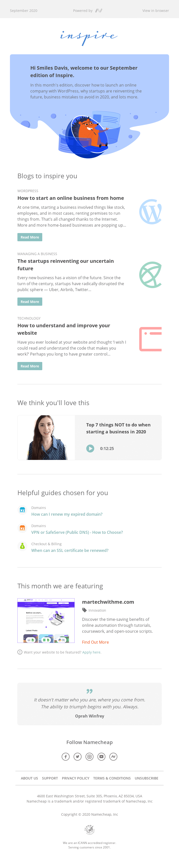Click Read More under the startups article
The height and width of the screenshot is (868, 179).
[x=30, y=301]
